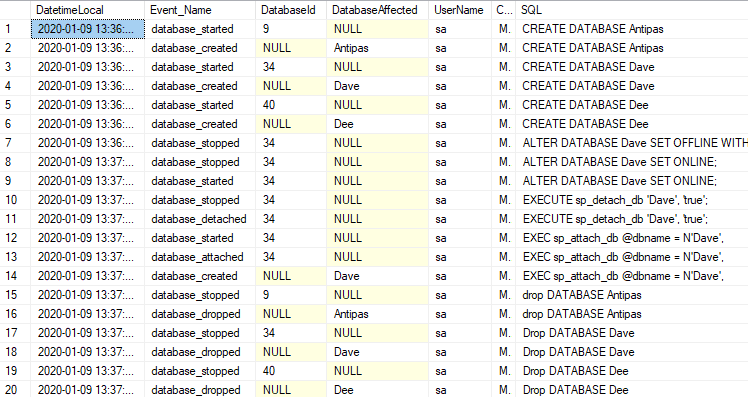Click CREATE DATABASE Dee SQL in row 6
Image resolution: width=748 pixels, height=397 pixels.
click(x=632, y=124)
